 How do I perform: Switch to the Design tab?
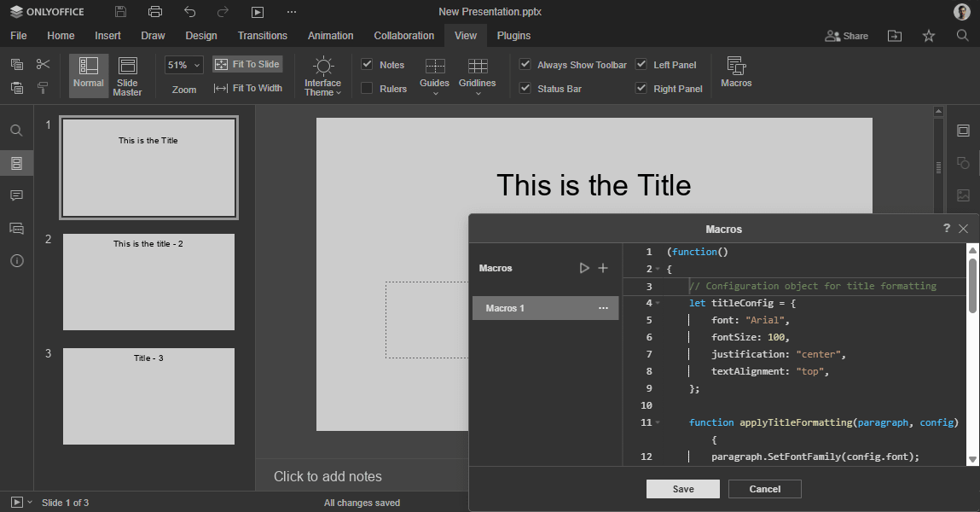tap(201, 36)
